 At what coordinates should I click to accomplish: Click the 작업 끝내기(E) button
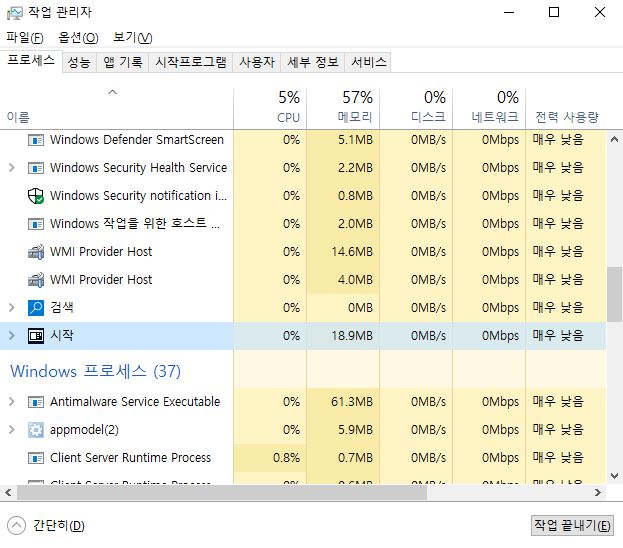click(x=572, y=526)
